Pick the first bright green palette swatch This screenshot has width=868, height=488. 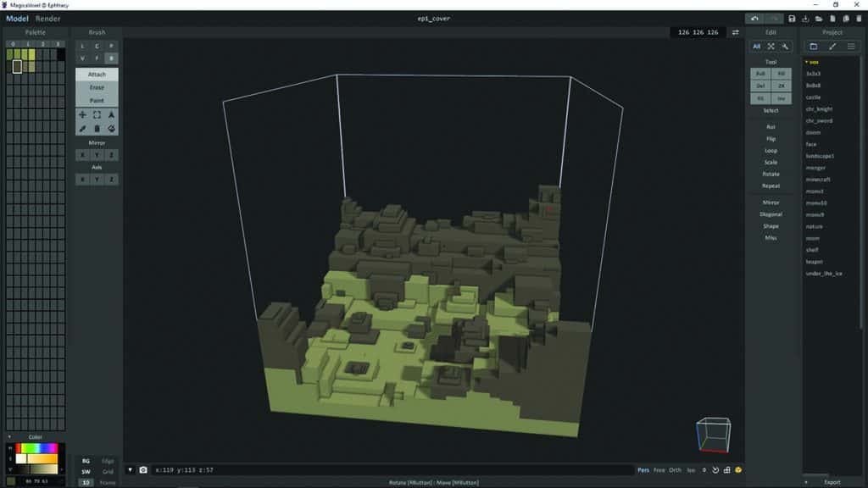(10, 54)
